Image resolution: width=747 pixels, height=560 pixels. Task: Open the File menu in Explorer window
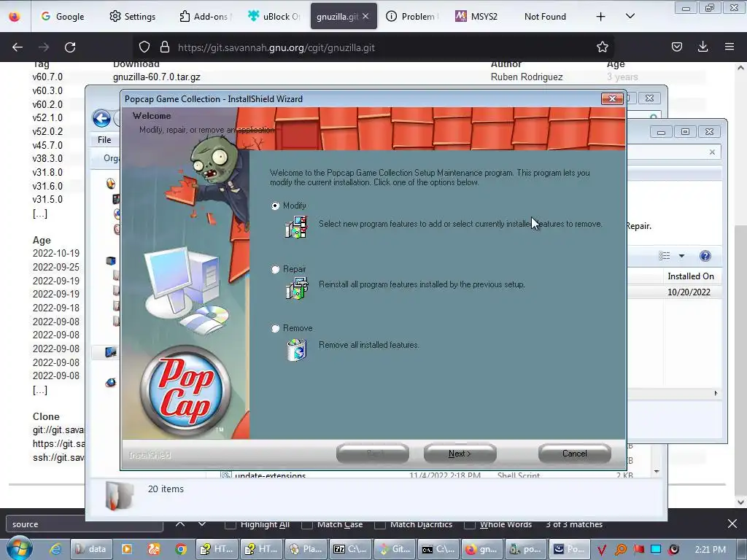pyautogui.click(x=104, y=139)
